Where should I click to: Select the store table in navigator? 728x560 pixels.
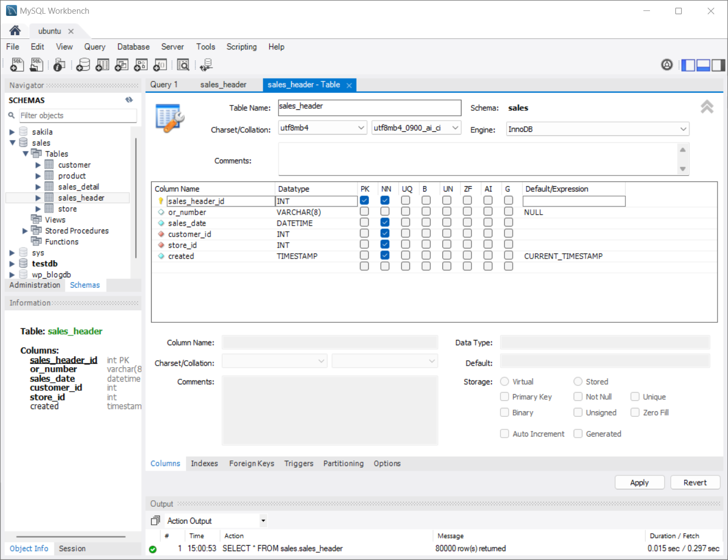(67, 209)
